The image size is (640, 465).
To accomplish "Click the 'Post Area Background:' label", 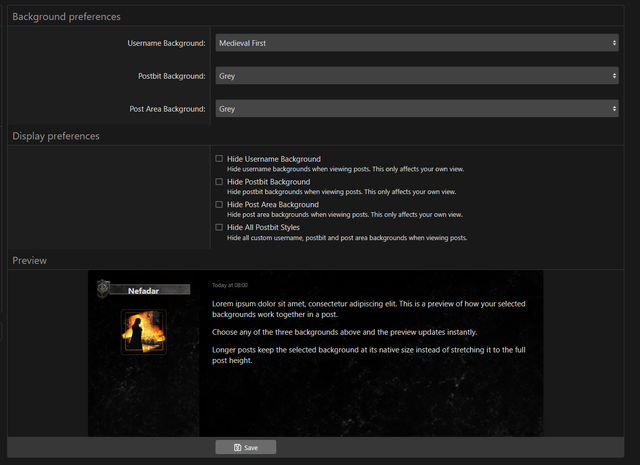I will (x=167, y=109).
